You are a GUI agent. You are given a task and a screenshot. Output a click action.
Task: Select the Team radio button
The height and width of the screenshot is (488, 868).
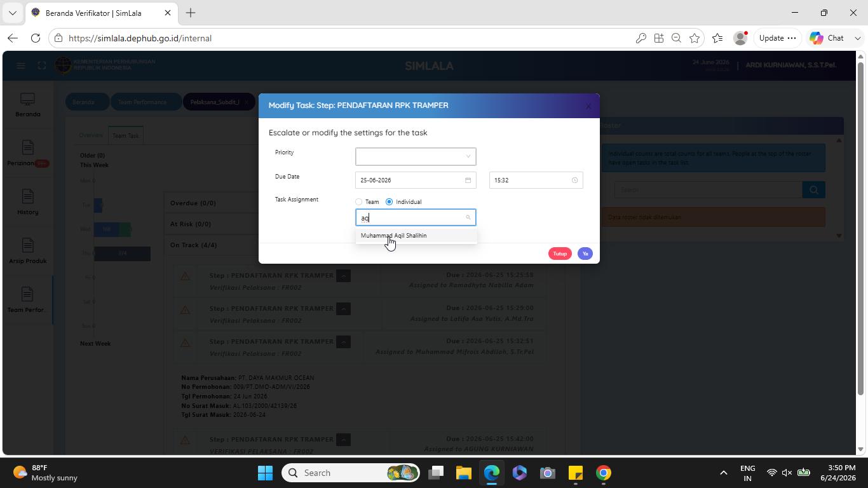pyautogui.click(x=359, y=202)
